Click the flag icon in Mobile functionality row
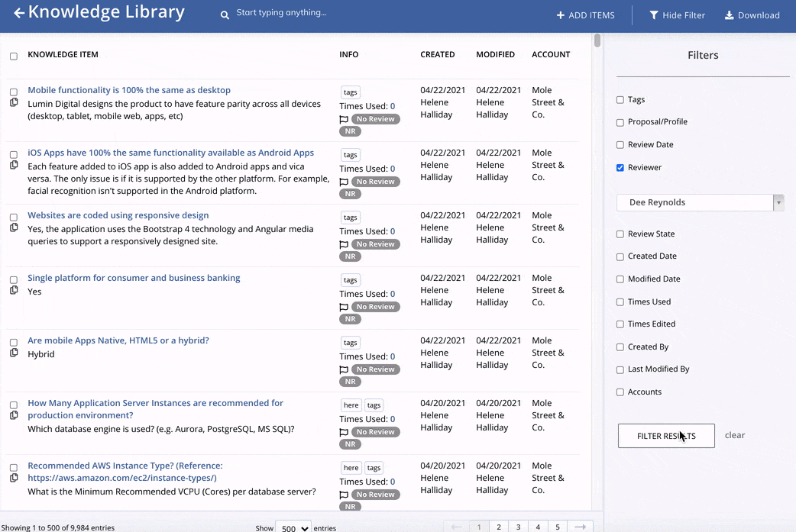Image resolution: width=796 pixels, height=532 pixels. tap(344, 120)
